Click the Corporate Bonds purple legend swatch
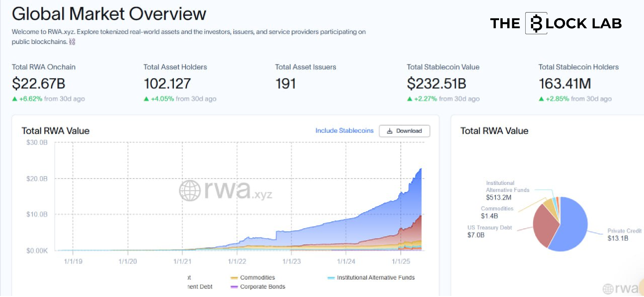The width and height of the screenshot is (644, 297). (234, 287)
